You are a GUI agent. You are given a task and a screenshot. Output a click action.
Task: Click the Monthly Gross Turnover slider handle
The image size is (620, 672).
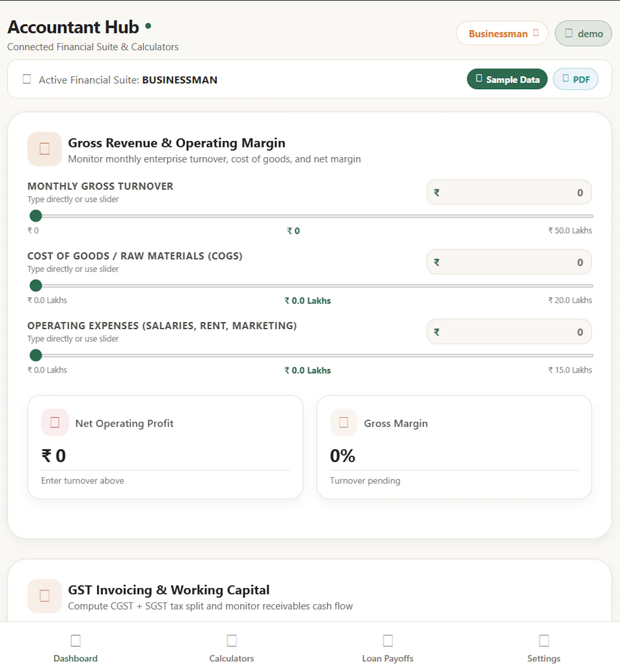point(36,216)
